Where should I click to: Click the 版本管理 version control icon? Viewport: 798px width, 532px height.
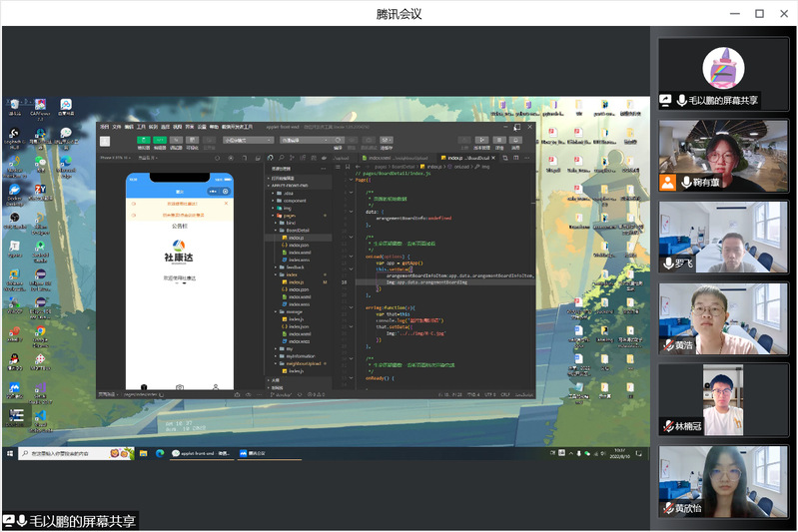click(x=480, y=142)
